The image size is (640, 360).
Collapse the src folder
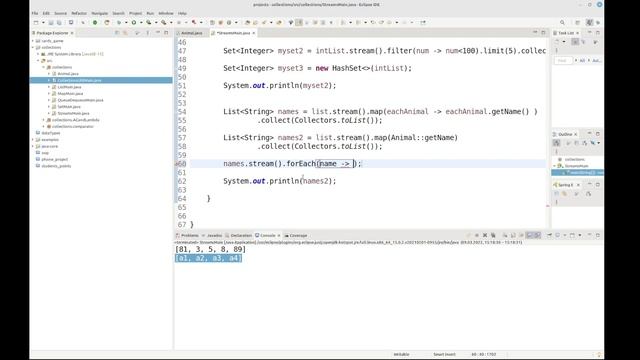[x=38, y=60]
